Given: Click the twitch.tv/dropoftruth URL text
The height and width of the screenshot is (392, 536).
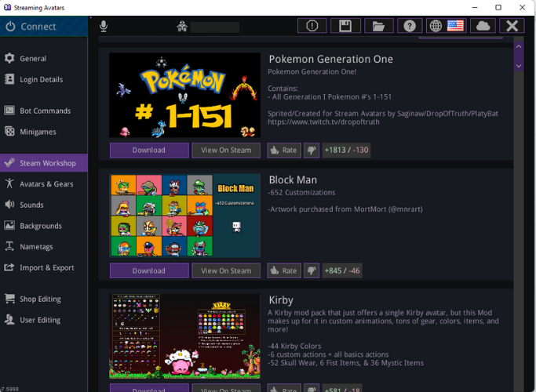Looking at the screenshot, I should tap(323, 122).
